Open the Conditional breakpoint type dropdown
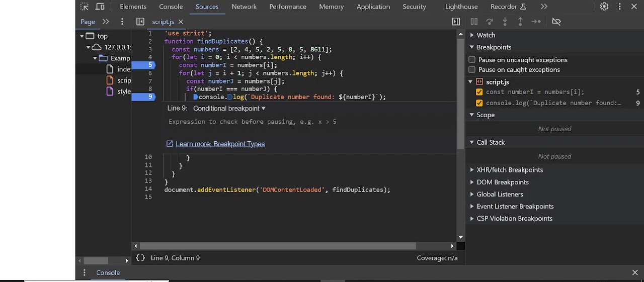This screenshot has height=282, width=644. [229, 109]
